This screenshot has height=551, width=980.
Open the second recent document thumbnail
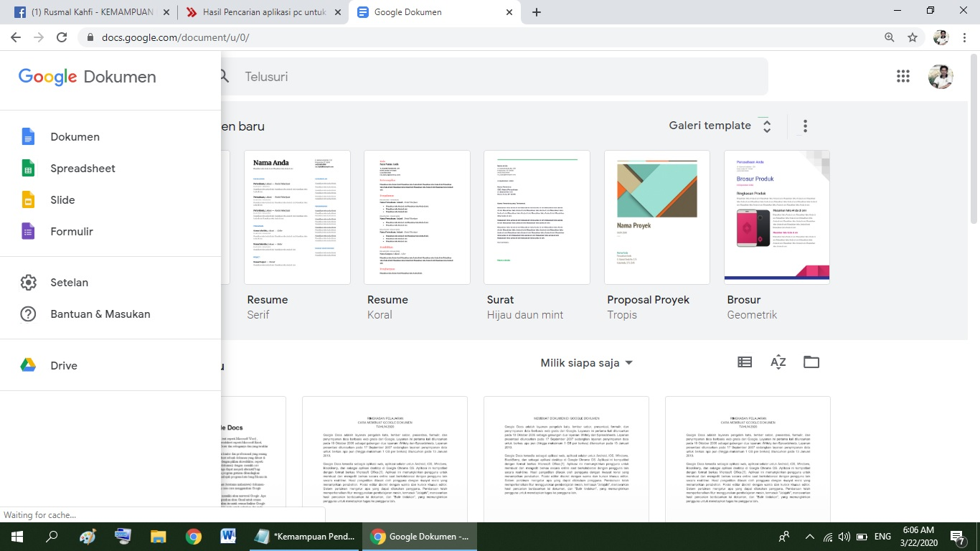[x=385, y=459]
